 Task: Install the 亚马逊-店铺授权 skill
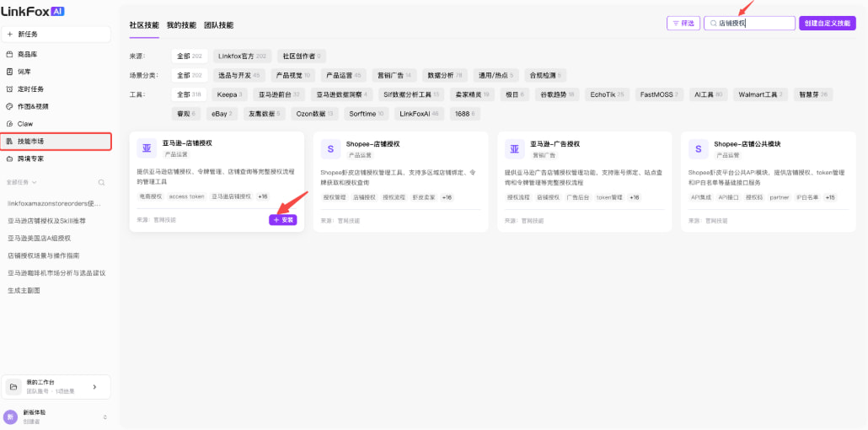(x=283, y=220)
